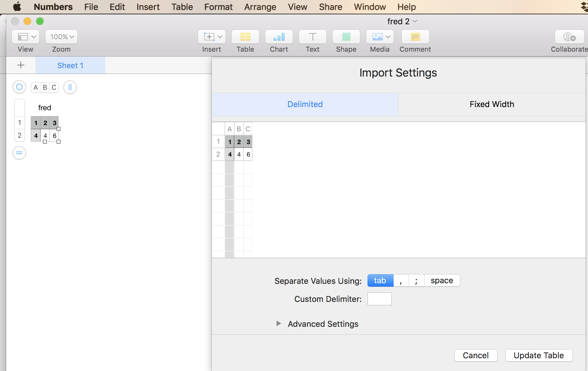This screenshot has height=371, width=588.
Task: Click row 2 header in import preview
Action: pyautogui.click(x=218, y=154)
